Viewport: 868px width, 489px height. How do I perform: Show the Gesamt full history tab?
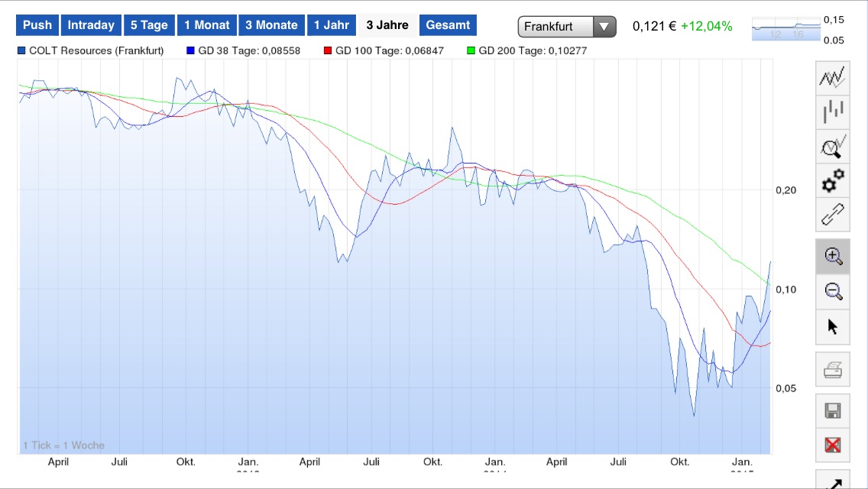point(448,25)
